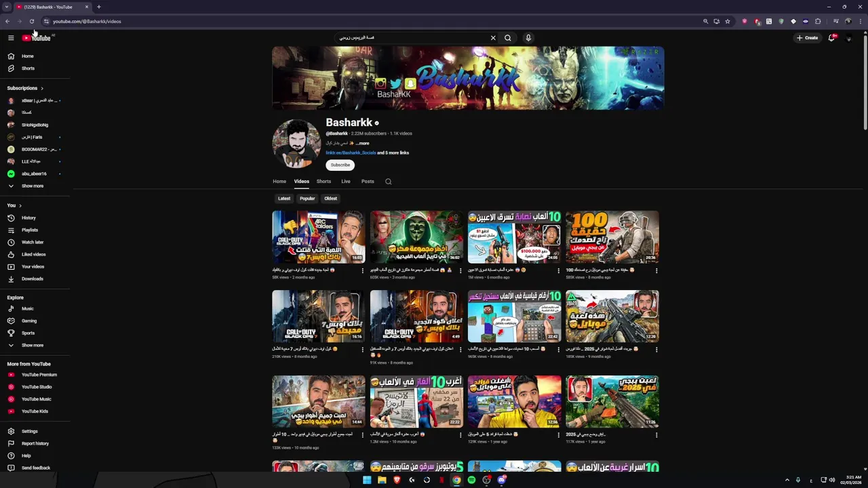Open the browser extensions puzzle menu
This screenshot has height=488, width=868.
tap(818, 21)
